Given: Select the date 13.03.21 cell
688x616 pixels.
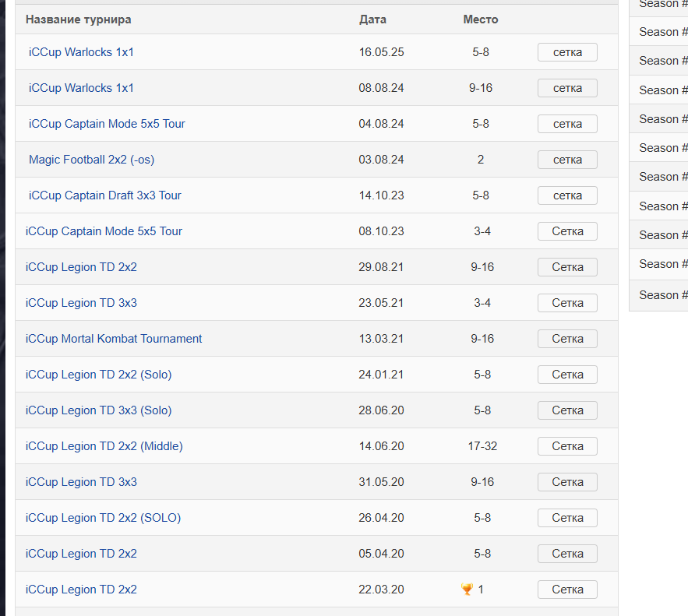Looking at the screenshot, I should tap(381, 339).
